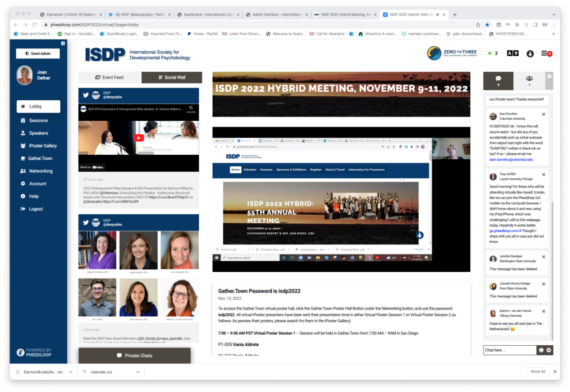
Task: Expand the tab search dropdown arrow
Action: coord(554,14)
